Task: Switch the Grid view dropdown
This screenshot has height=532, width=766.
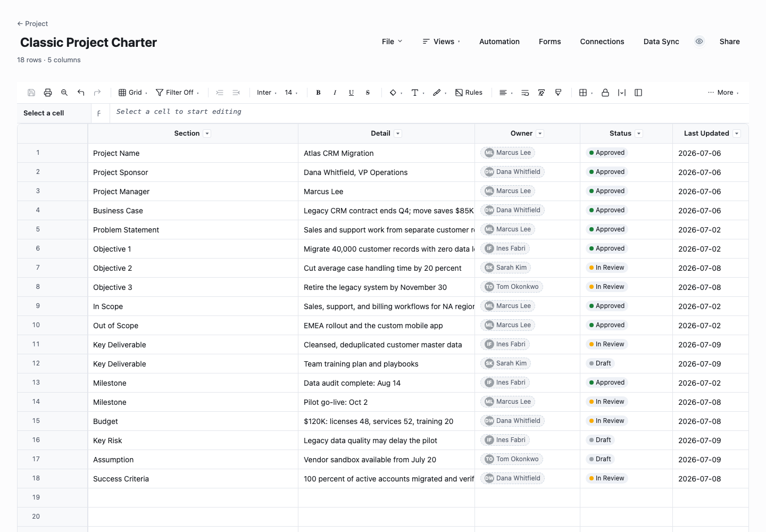Action: pos(133,93)
